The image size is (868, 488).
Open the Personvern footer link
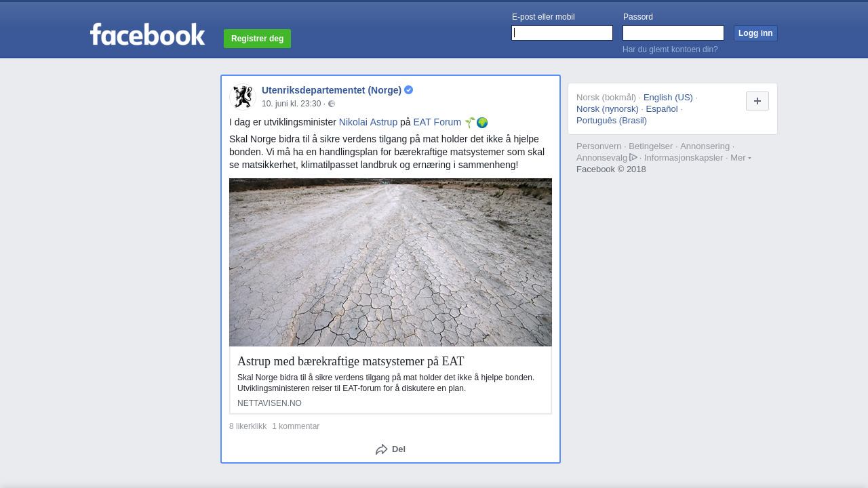(x=599, y=146)
